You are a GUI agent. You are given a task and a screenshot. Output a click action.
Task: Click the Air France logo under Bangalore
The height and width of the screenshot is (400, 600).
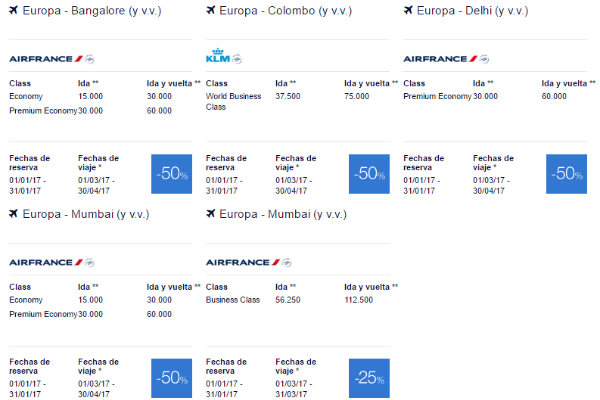46,59
